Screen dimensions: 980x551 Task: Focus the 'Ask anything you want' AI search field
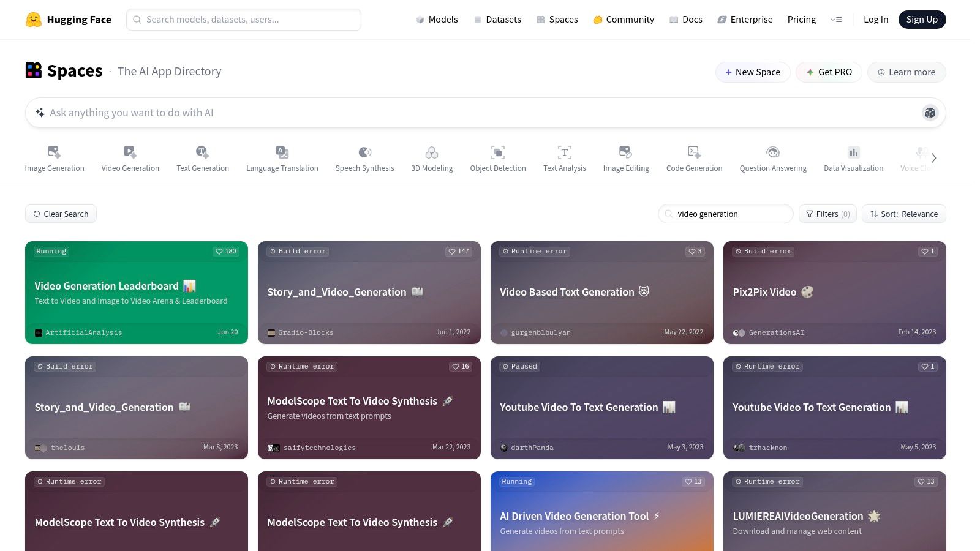(x=478, y=113)
